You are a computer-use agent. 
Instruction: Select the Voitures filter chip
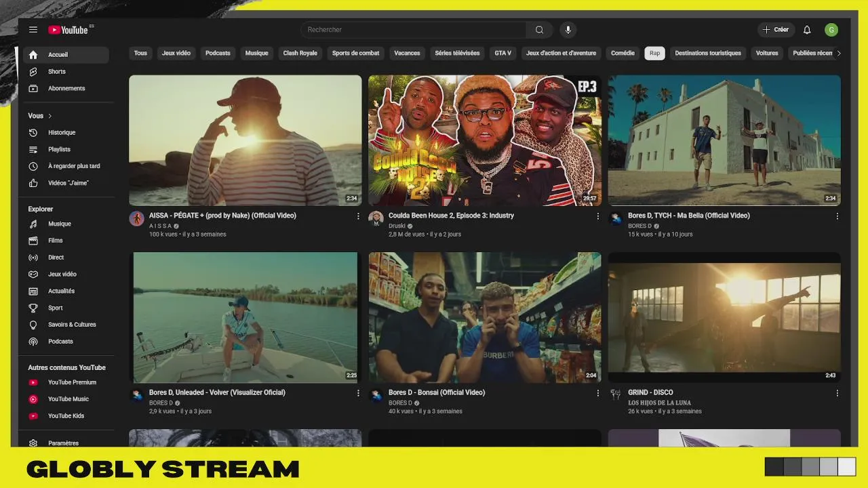click(x=767, y=54)
